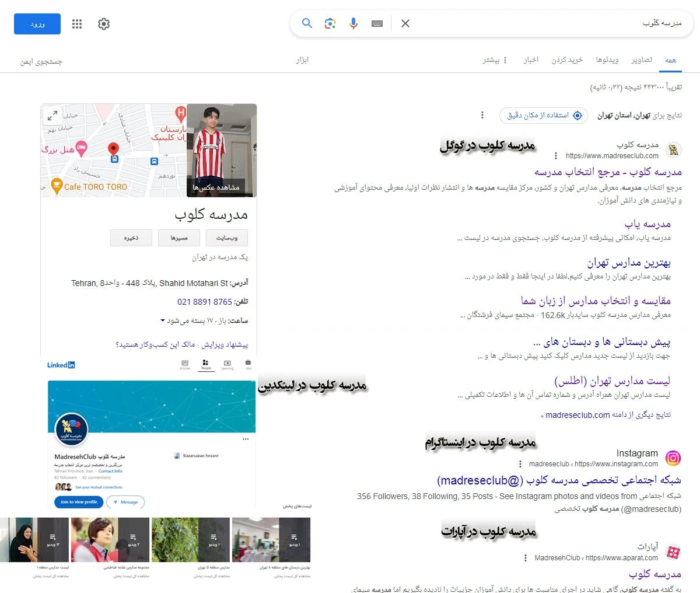Click the مسیرها directions button
Viewport: 700px width, 593px height.
point(179,238)
